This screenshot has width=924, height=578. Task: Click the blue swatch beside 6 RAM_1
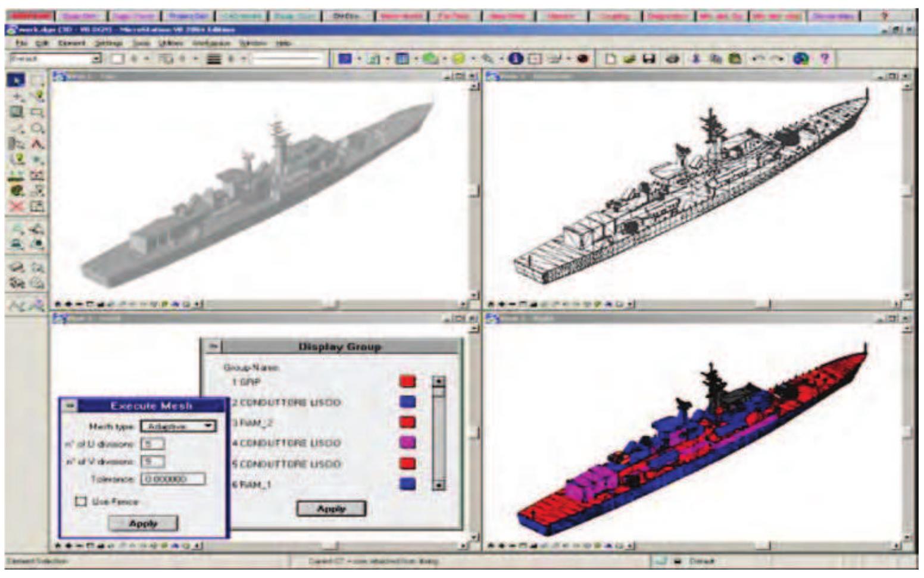pyautogui.click(x=407, y=483)
